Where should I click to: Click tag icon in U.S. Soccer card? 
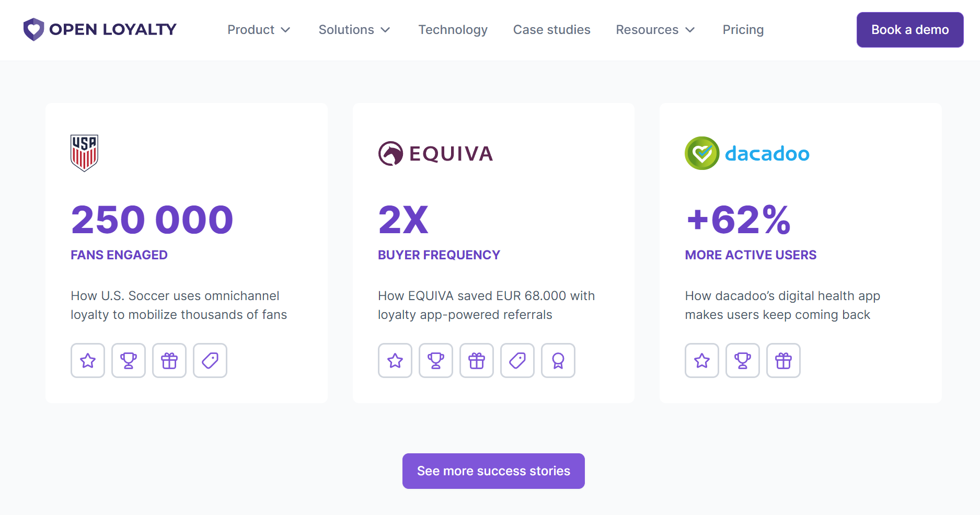point(210,360)
